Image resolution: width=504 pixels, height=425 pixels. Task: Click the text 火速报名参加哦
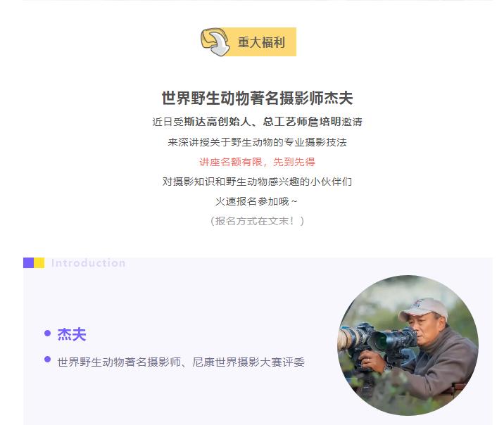(252, 201)
